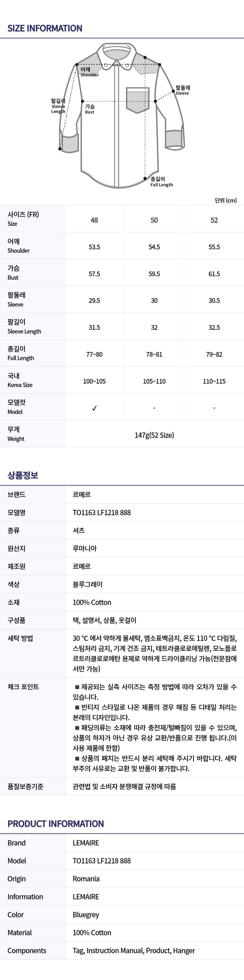Click the PRODUCT INFORMATION heading
The image size is (244, 980).
pos(55,824)
